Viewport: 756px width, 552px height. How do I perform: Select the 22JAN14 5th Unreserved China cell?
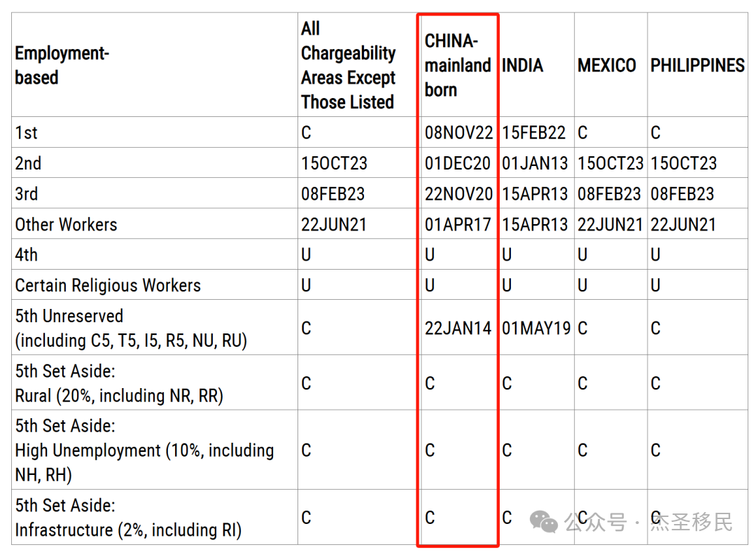458,328
